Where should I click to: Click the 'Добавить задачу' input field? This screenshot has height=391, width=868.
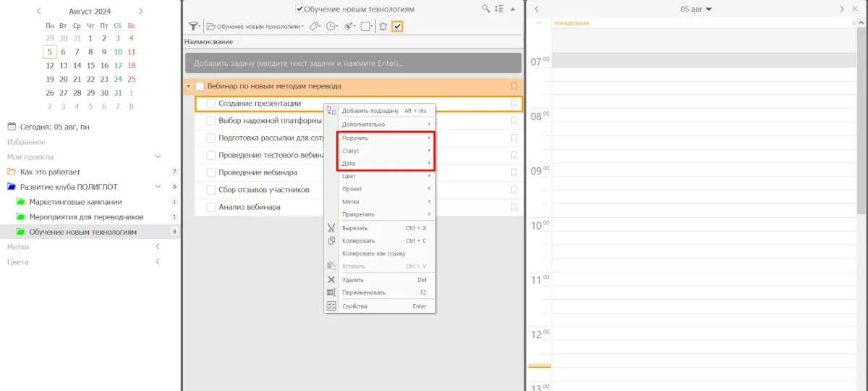(x=352, y=63)
